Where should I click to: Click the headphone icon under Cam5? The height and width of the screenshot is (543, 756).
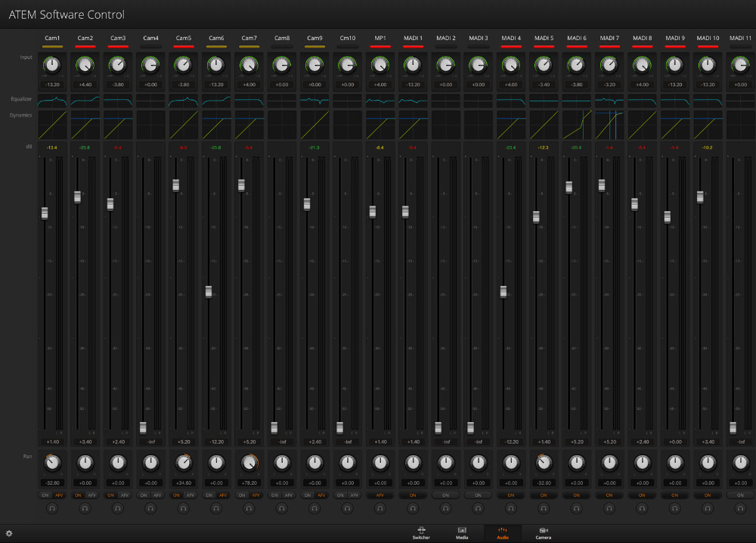[x=183, y=509]
